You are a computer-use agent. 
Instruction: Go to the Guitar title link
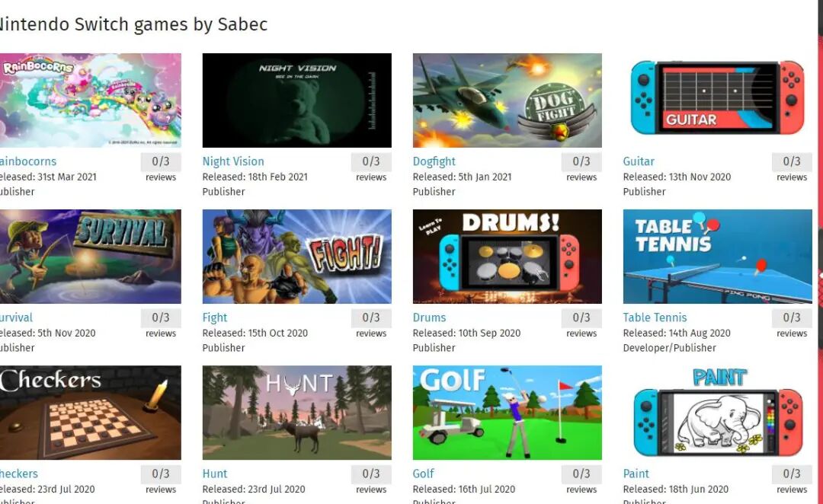(x=639, y=161)
